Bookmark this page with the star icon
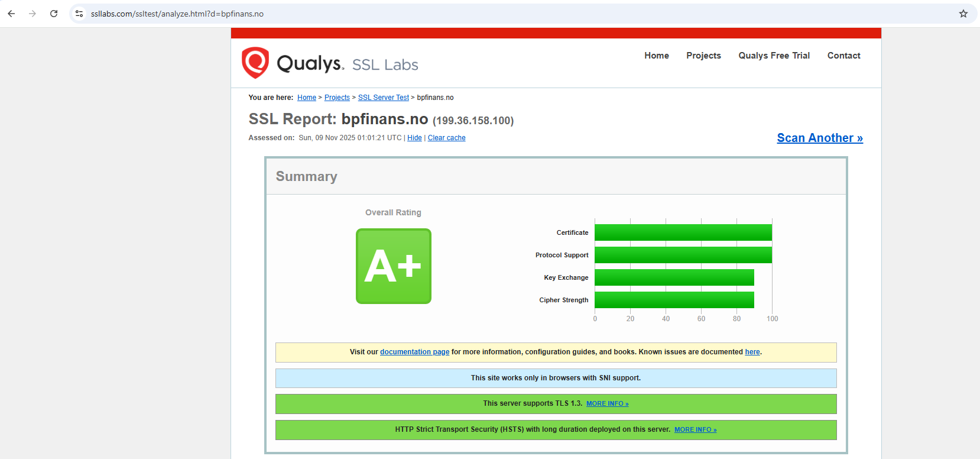This screenshot has width=980, height=459. [963, 14]
